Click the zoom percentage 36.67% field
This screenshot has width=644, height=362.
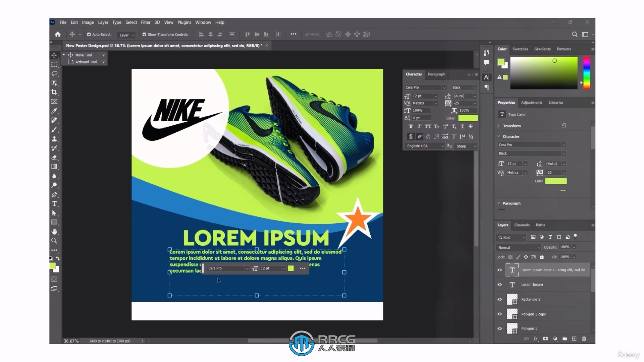click(x=71, y=341)
